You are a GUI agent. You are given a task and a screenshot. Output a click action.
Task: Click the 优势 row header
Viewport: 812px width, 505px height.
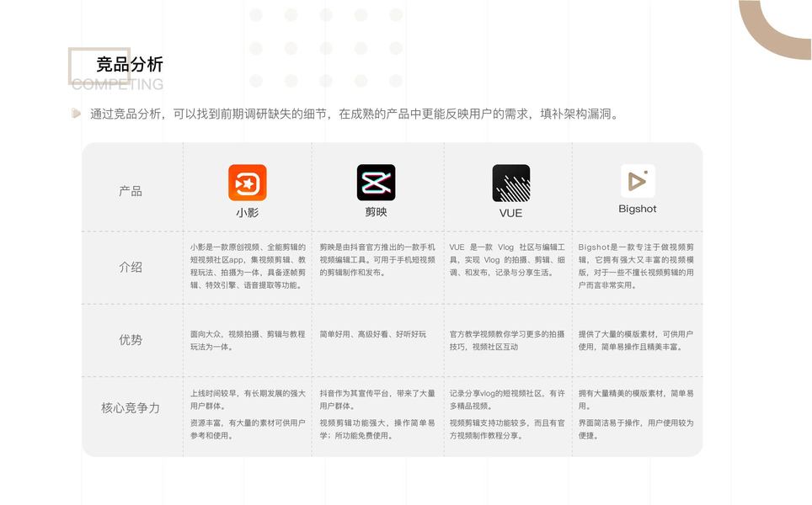coord(131,339)
